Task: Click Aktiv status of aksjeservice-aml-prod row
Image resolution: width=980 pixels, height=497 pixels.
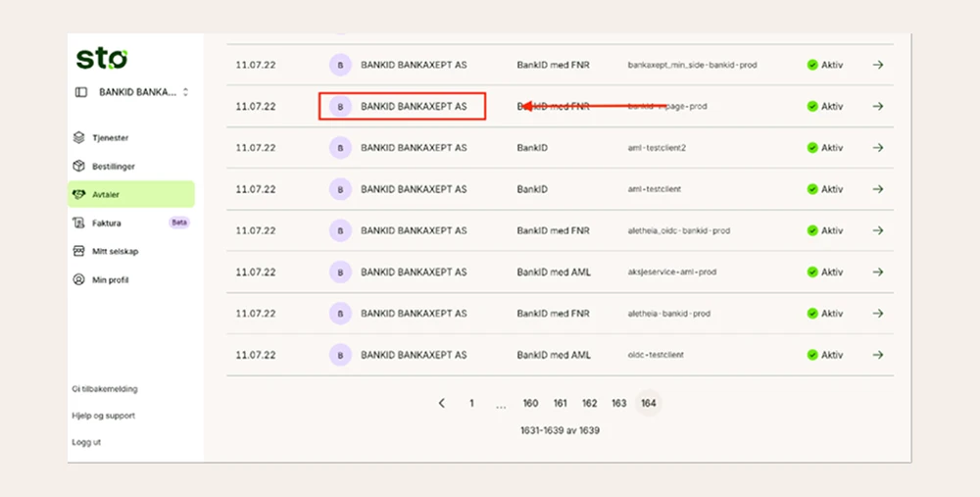Action: 825,272
